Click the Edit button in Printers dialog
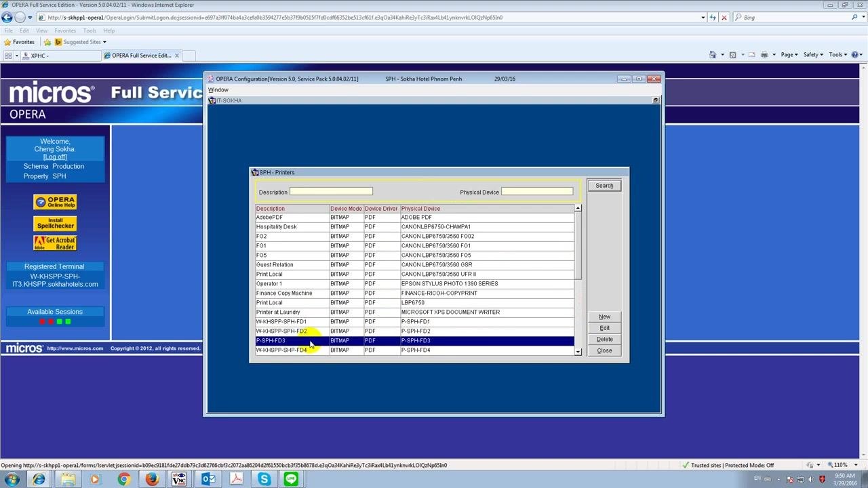The height and width of the screenshot is (488, 868). 604,328
